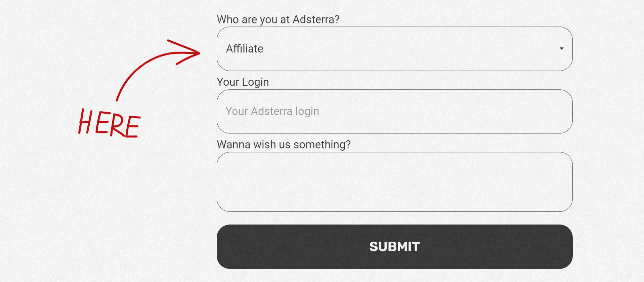
Task: Click inside the wish message text area
Action: [x=394, y=182]
